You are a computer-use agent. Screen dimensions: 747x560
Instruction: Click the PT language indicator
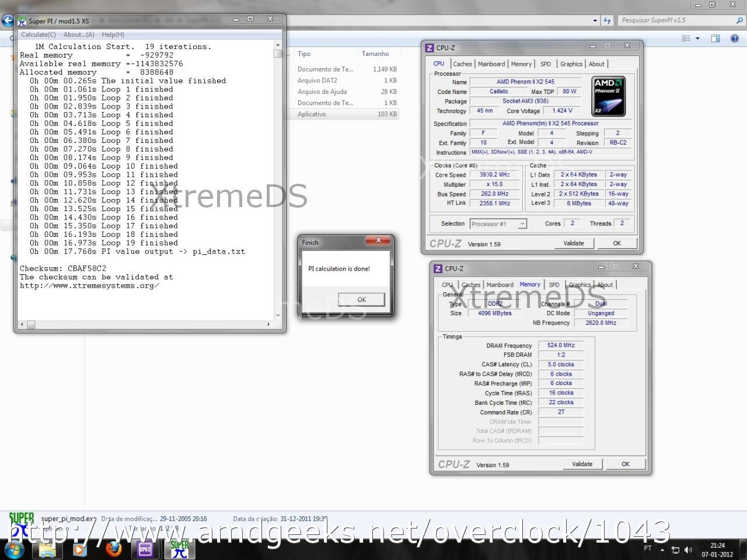pos(647,548)
